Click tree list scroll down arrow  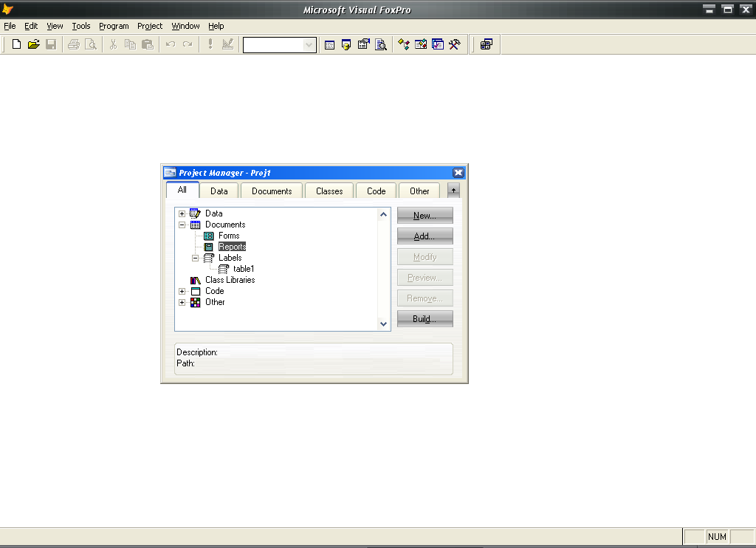coord(383,324)
